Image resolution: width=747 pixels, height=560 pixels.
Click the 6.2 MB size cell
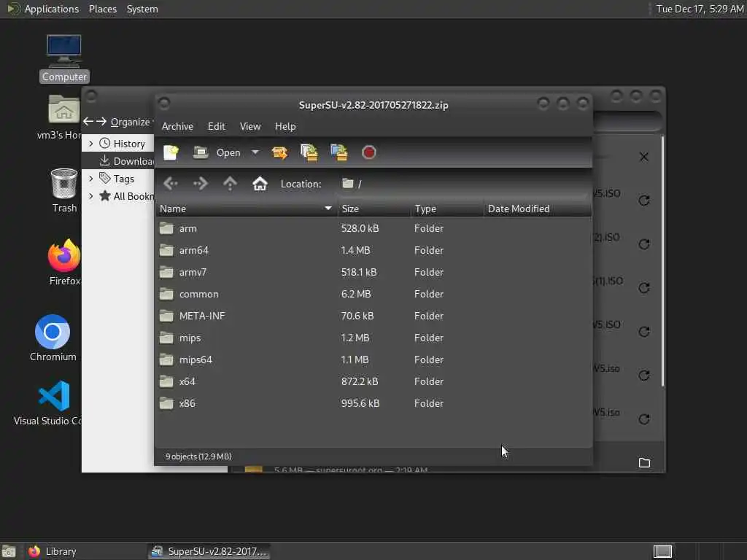click(356, 294)
